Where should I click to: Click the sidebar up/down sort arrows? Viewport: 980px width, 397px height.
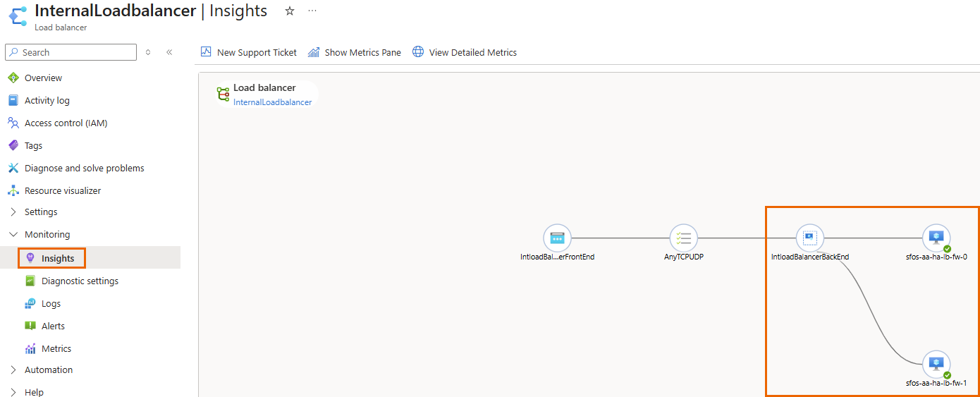click(x=148, y=52)
